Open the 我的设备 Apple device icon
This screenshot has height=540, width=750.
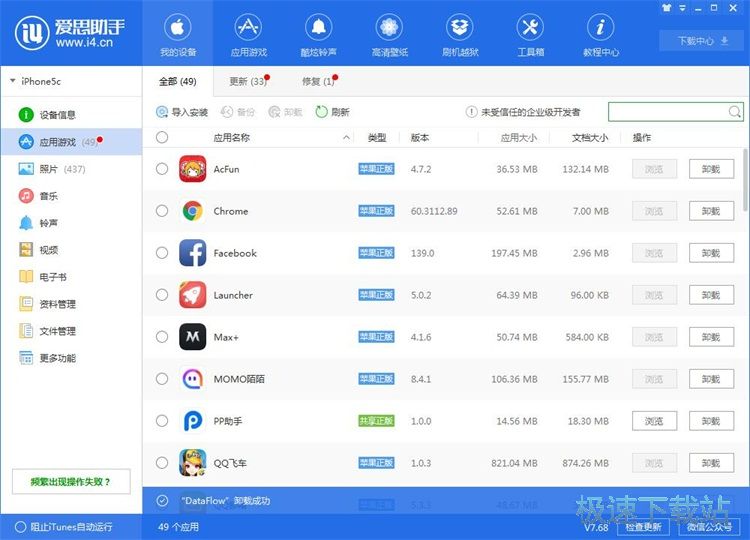tap(177, 28)
